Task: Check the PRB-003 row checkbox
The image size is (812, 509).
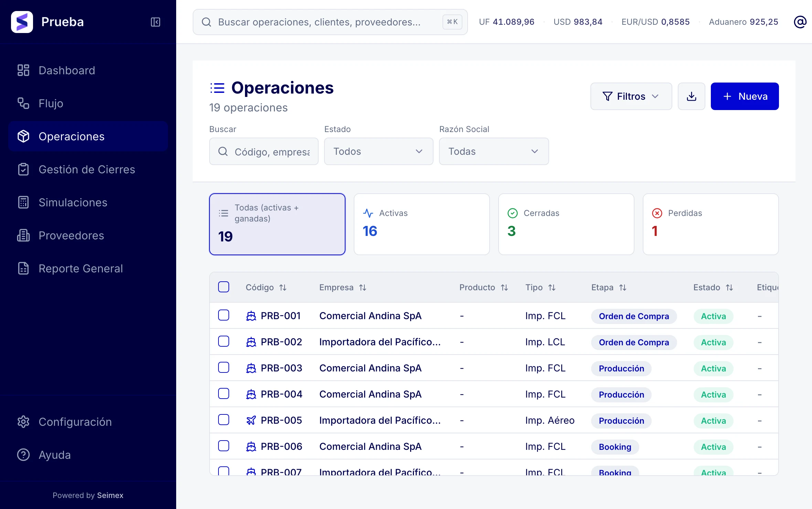Action: pyautogui.click(x=224, y=367)
